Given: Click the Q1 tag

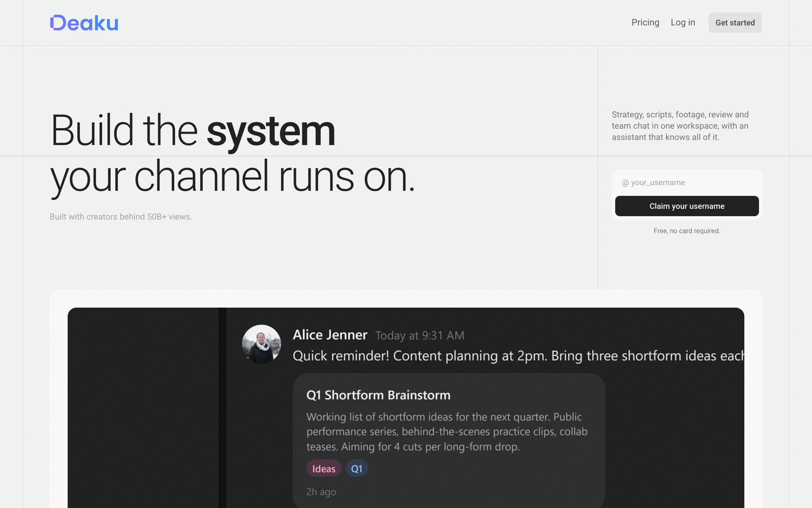Looking at the screenshot, I should tap(356, 469).
